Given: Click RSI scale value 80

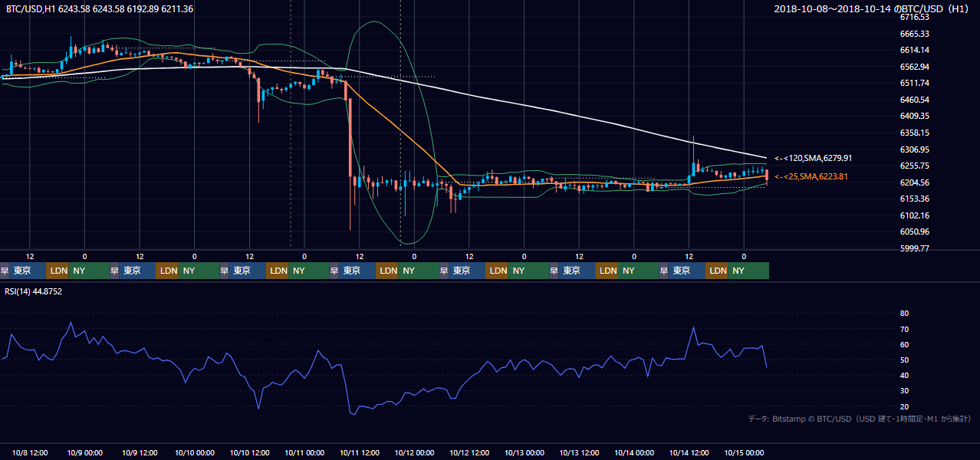Looking at the screenshot, I should click(904, 314).
